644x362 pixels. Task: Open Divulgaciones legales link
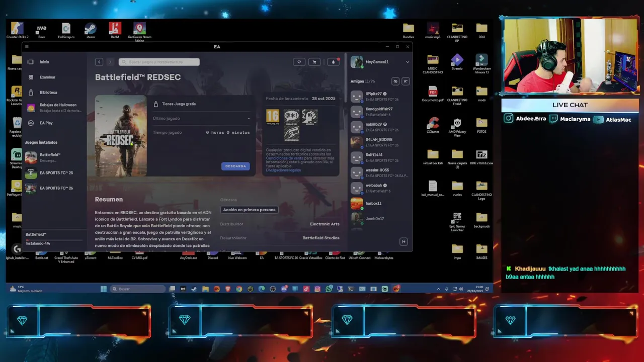click(283, 170)
